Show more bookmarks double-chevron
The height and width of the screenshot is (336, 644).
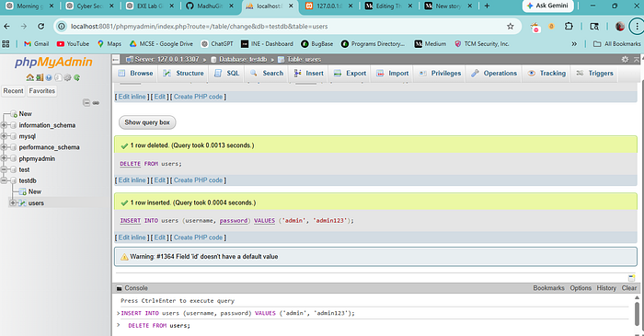pos(574,43)
